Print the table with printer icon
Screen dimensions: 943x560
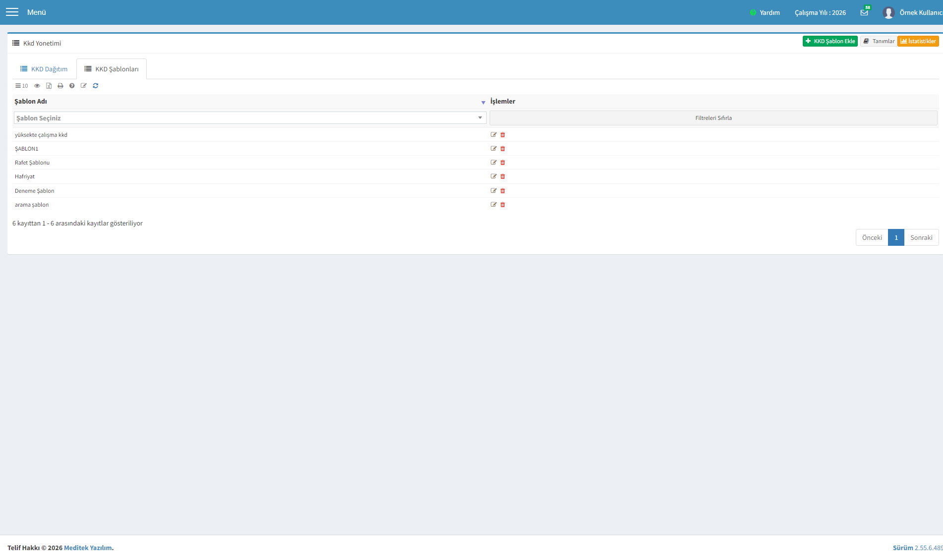click(x=60, y=86)
